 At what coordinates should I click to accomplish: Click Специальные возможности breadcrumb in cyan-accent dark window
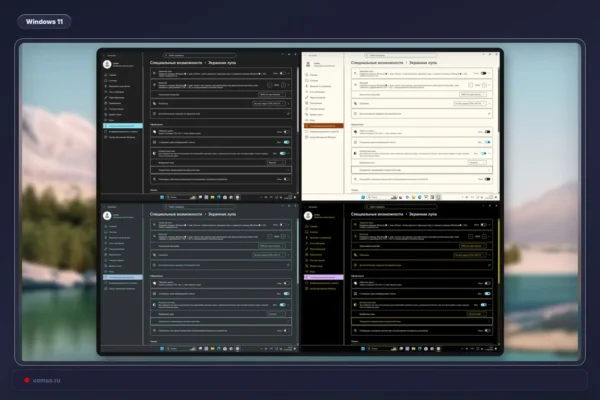[176, 62]
